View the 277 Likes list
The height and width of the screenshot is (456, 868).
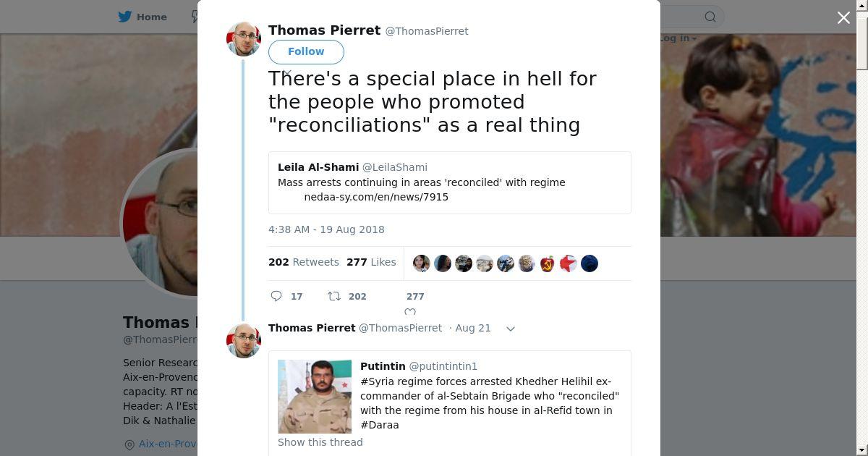pos(371,262)
